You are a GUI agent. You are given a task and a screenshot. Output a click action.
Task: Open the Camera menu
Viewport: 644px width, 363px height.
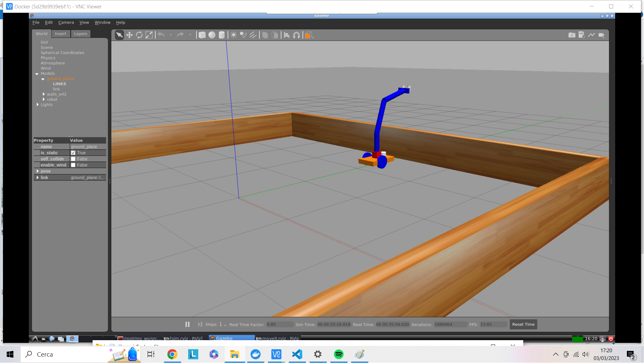tap(66, 22)
